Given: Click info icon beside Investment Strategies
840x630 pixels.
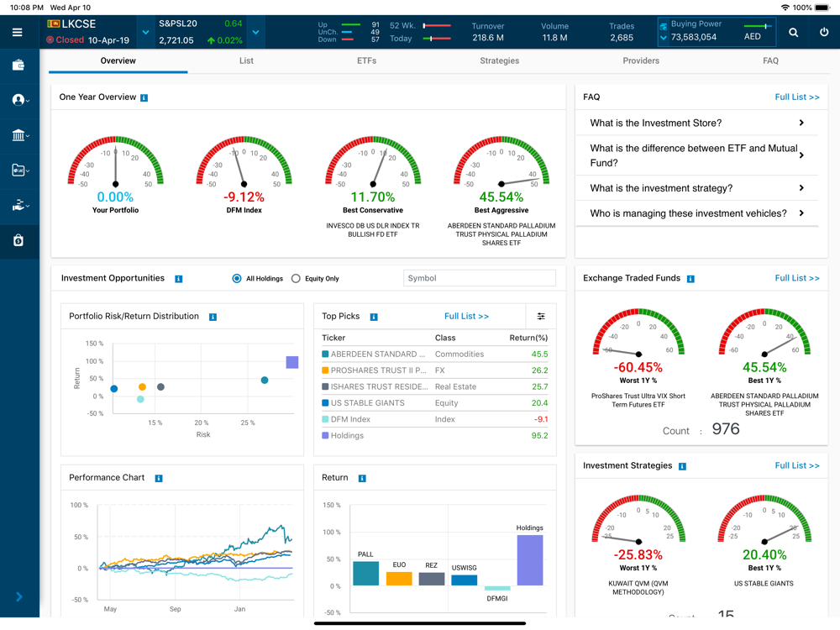Looking at the screenshot, I should click(x=682, y=466).
